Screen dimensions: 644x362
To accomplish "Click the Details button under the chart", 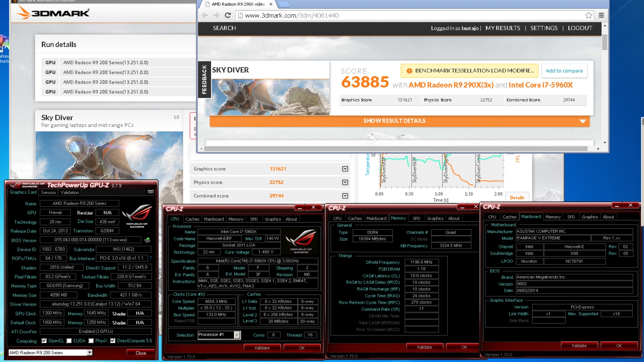I will click(x=517, y=197).
